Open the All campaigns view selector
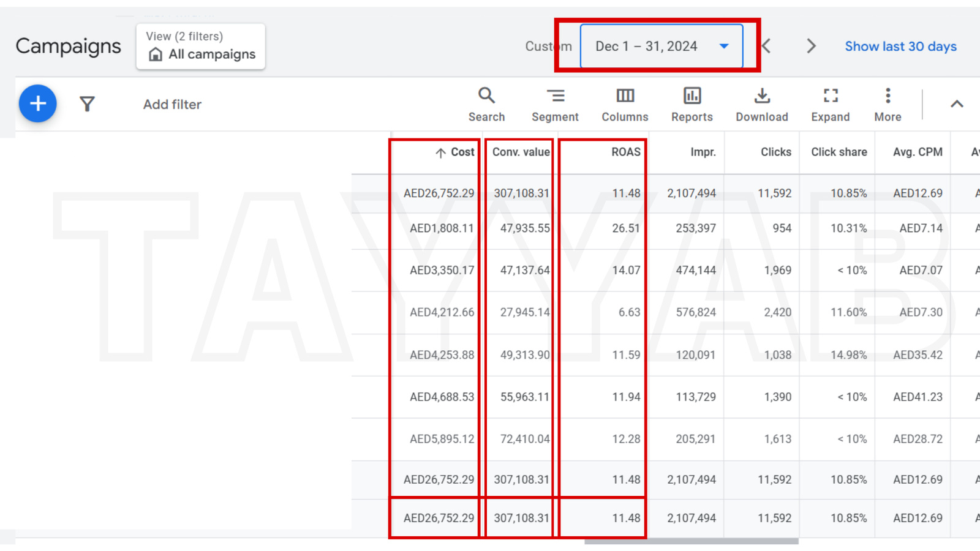The image size is (980, 551). click(x=201, y=47)
